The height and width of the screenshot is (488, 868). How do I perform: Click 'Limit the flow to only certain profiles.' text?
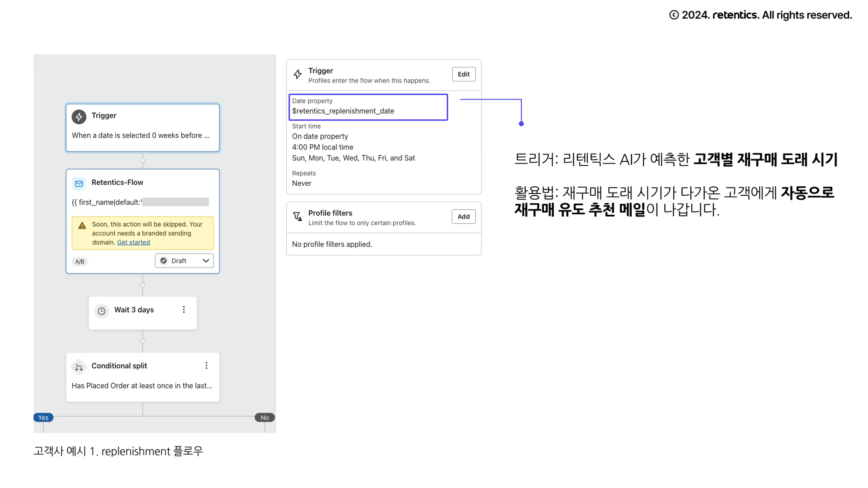[x=362, y=223]
